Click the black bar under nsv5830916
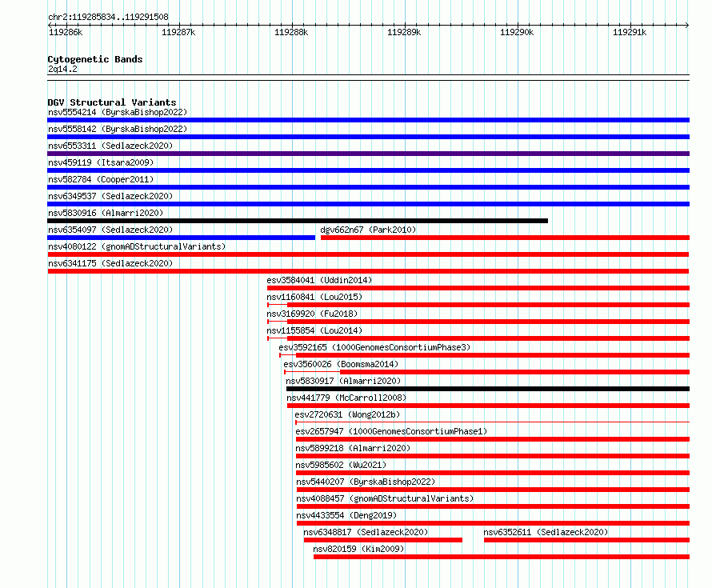This screenshot has height=588, width=712. [x=298, y=221]
